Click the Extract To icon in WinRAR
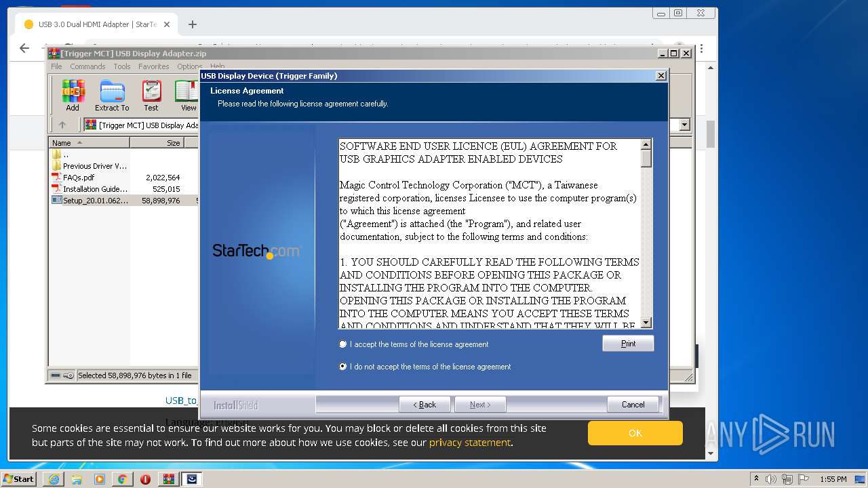This screenshot has width=868, height=488. (x=112, y=96)
